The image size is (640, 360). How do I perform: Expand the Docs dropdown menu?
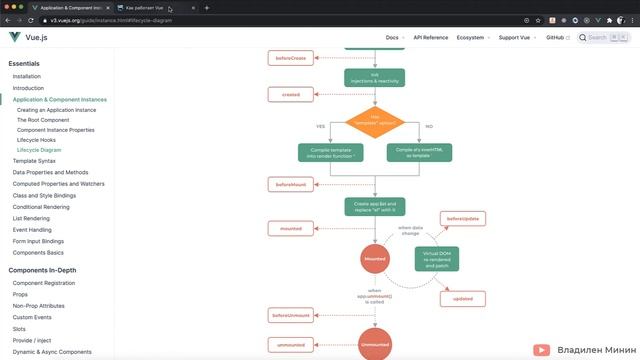[395, 38]
